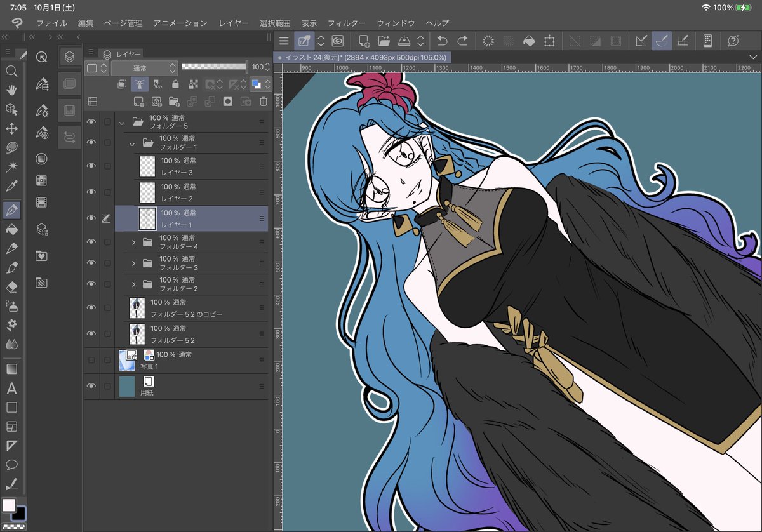Hide レイヤー 3 with its eye icon
Screen dimensions: 762x532
click(x=91, y=166)
